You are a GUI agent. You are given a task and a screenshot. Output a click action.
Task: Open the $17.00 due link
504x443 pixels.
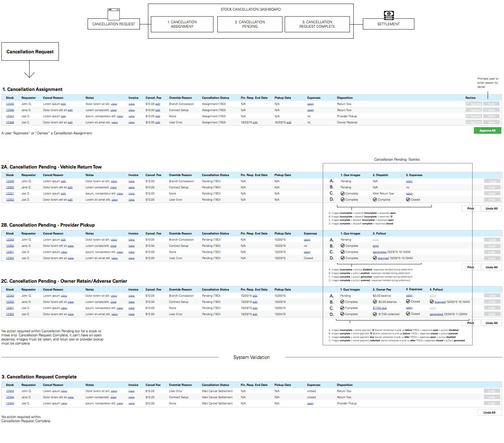pos(380,308)
